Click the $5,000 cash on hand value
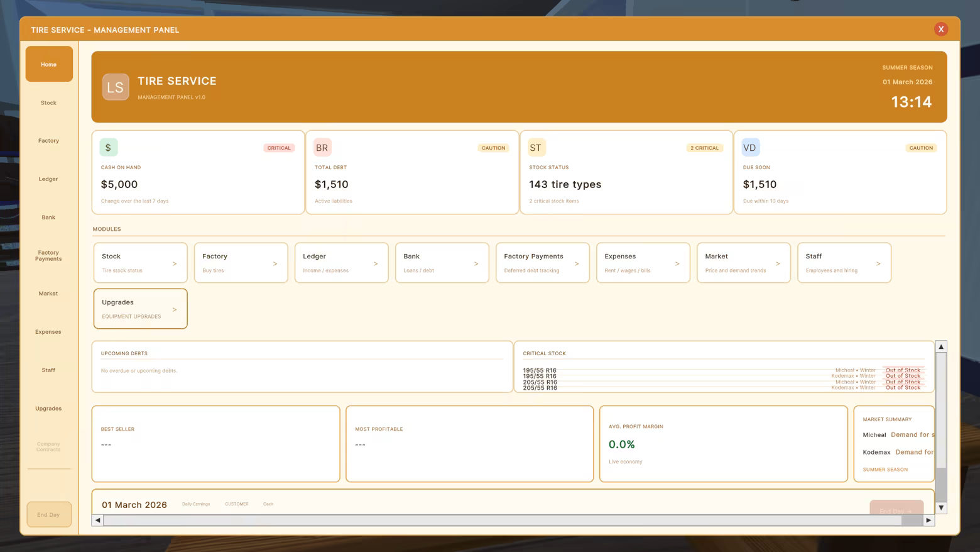The height and width of the screenshot is (552, 980). [119, 184]
